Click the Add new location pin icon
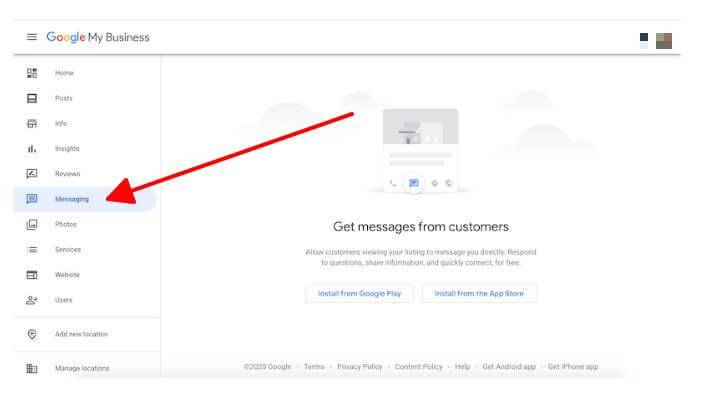707x409 pixels. point(32,334)
